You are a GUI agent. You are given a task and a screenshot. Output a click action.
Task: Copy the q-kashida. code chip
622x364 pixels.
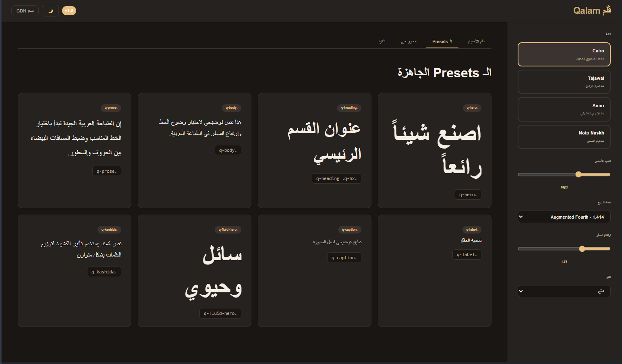click(x=104, y=272)
